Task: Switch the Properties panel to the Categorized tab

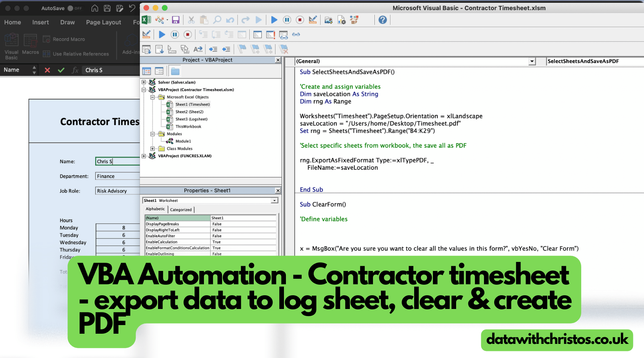Action: click(x=181, y=209)
